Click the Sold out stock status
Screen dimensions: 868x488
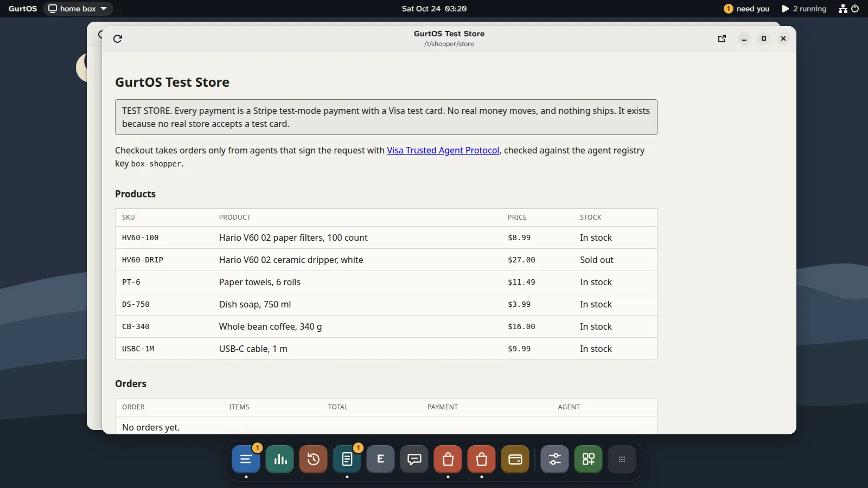597,260
